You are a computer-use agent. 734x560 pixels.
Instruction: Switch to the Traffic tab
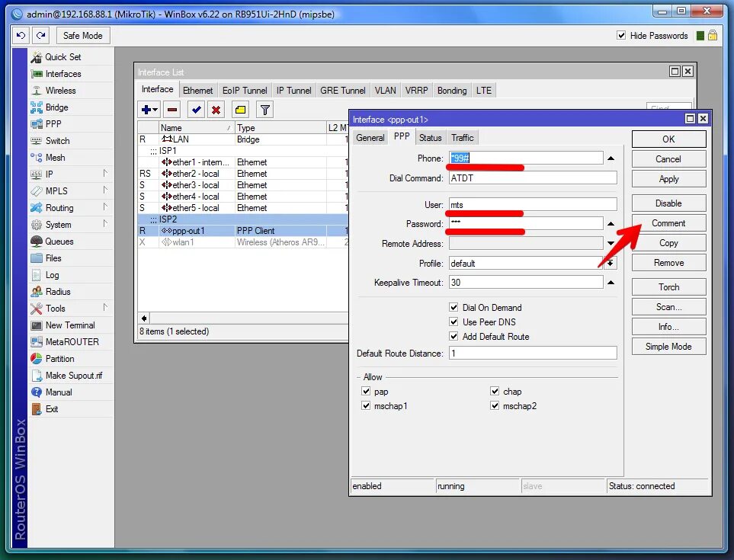pos(462,138)
